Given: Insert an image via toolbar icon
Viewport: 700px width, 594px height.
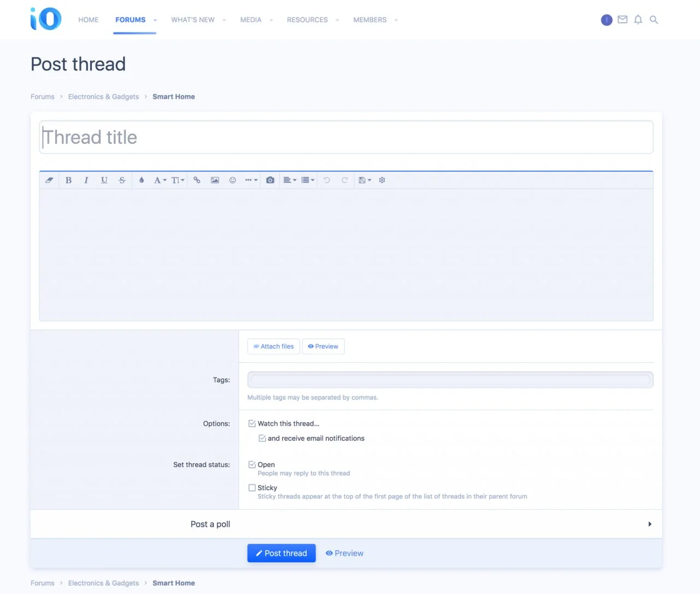Looking at the screenshot, I should (215, 180).
